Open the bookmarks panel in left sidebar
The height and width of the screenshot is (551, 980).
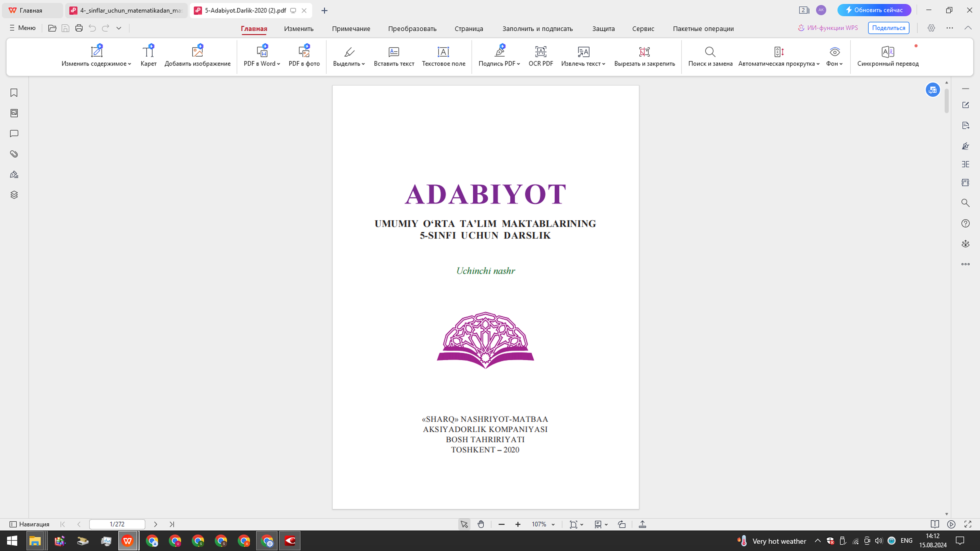[x=14, y=92]
